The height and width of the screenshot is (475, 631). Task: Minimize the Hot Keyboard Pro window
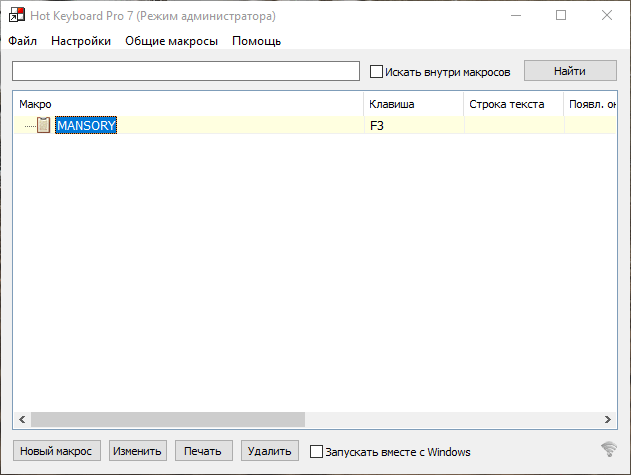(x=516, y=15)
